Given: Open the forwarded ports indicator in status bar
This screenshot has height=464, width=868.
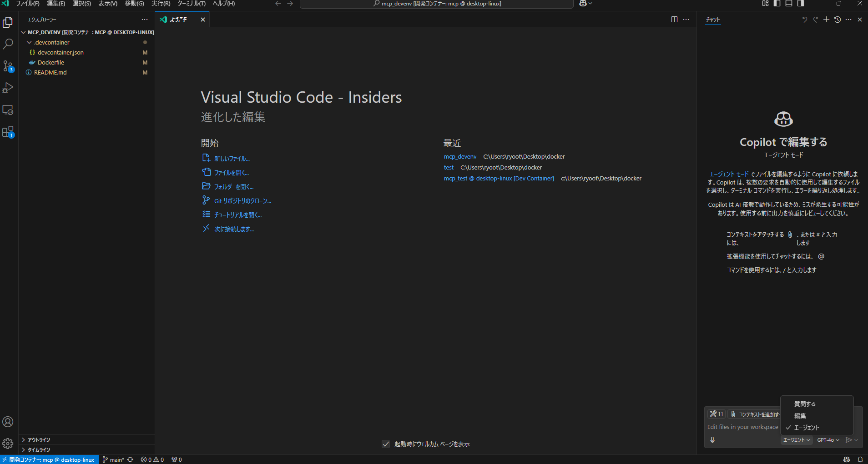Looking at the screenshot, I should click(x=177, y=459).
